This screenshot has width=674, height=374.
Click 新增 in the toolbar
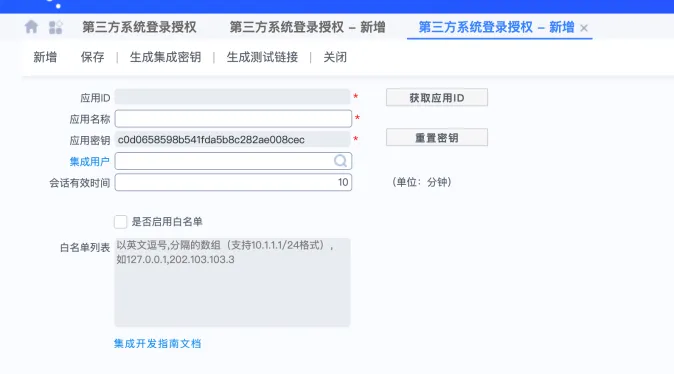[45, 57]
